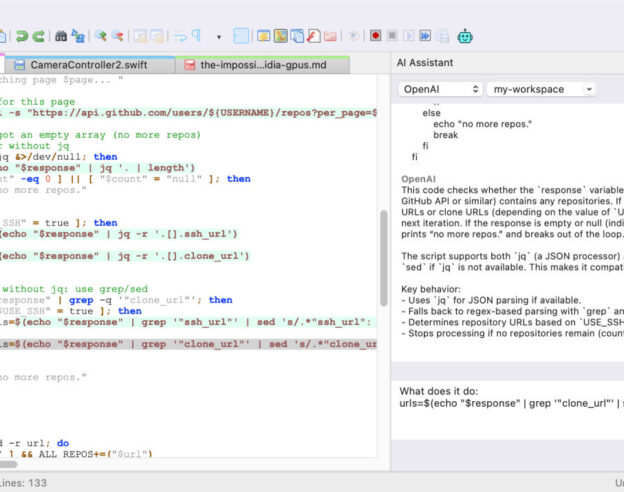The image size is (624, 492).
Task: Click the AI prompt input field
Action: (508, 410)
